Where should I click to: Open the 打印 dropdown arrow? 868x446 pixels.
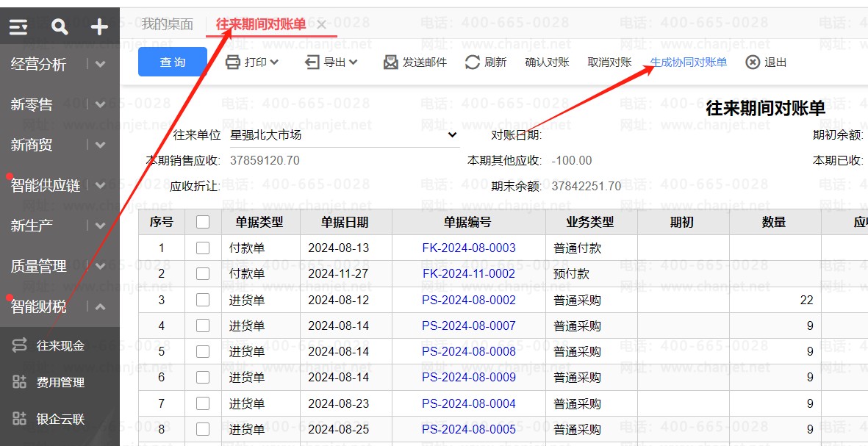pos(274,62)
